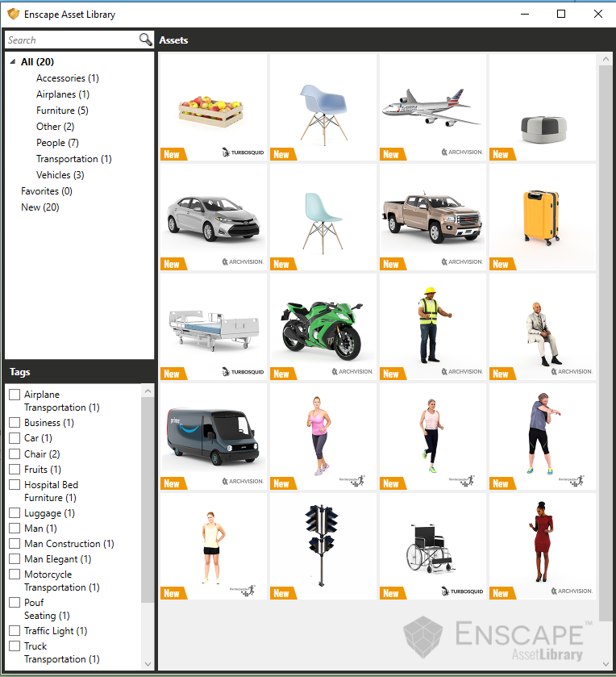Screen dimensions: 616x677
Task: Click into the Search field
Action: coord(72,40)
